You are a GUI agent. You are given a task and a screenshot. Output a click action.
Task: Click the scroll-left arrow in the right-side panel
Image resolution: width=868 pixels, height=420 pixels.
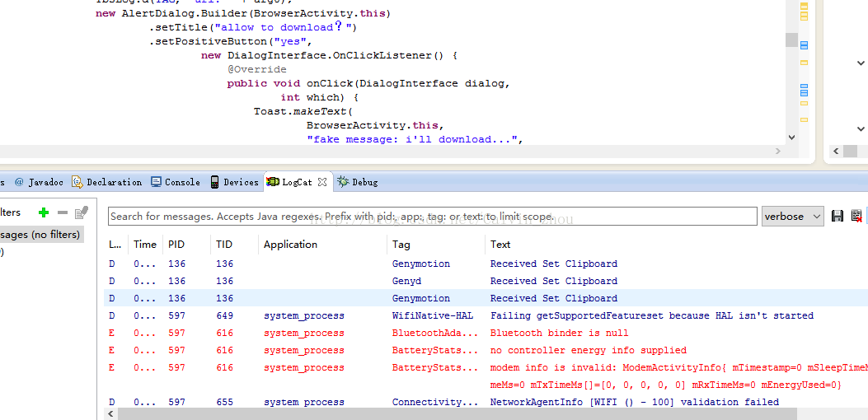836,151
